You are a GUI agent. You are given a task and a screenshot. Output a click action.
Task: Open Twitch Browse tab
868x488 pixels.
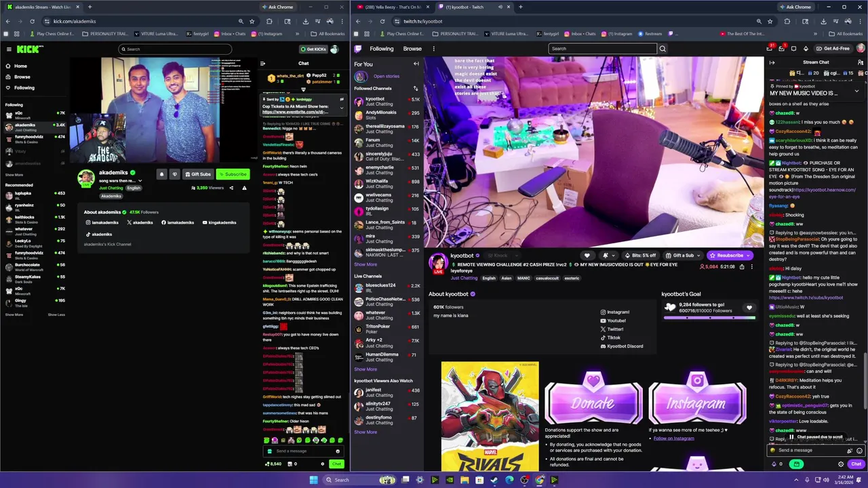point(412,49)
